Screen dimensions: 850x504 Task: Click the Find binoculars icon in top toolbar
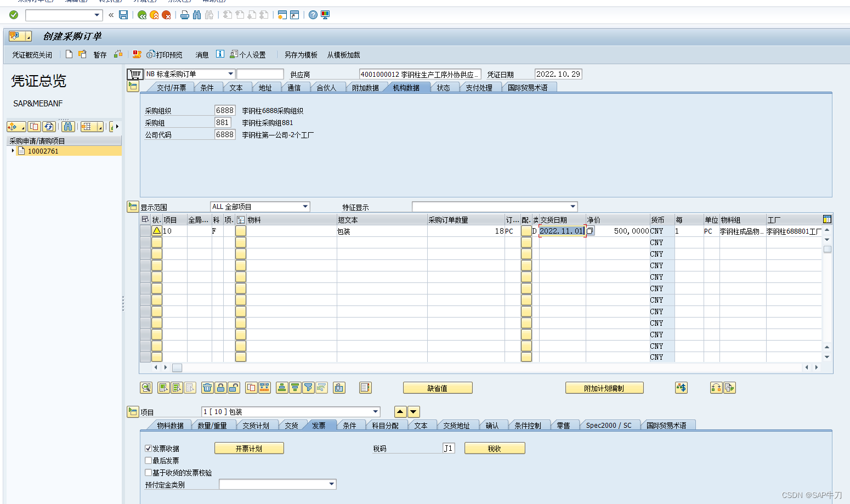197,15
